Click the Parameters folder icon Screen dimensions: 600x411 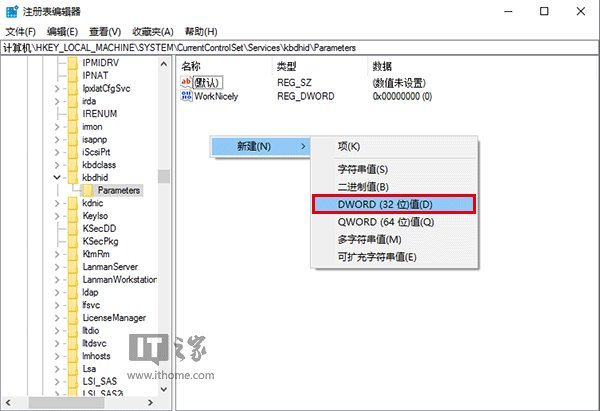(88, 190)
